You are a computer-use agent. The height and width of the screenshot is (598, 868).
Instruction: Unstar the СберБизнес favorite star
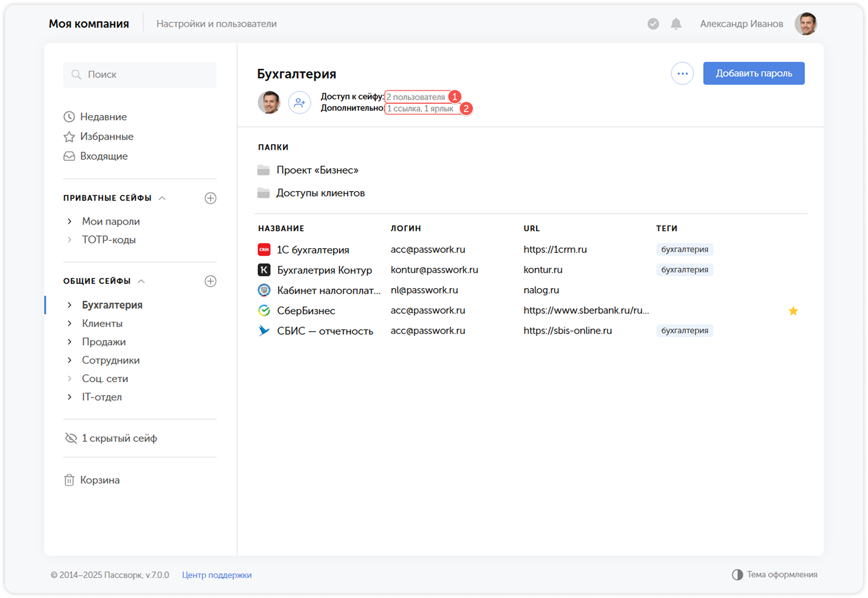point(793,311)
